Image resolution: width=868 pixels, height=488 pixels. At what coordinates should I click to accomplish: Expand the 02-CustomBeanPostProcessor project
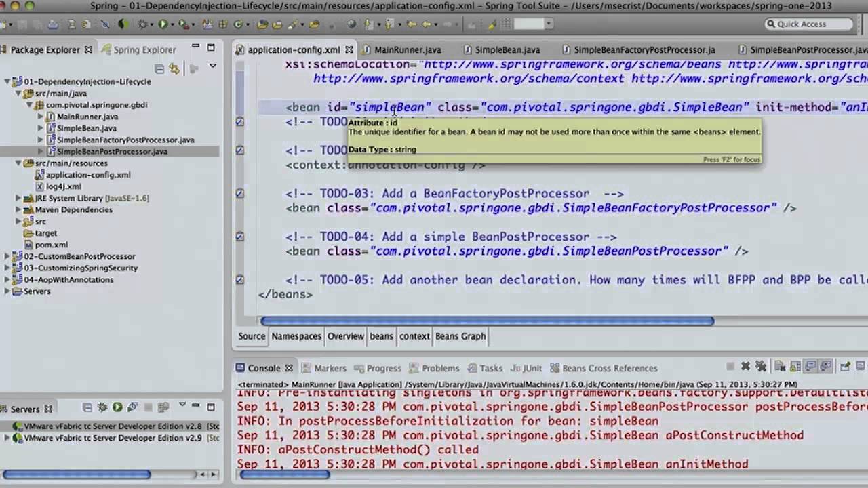pyautogui.click(x=7, y=256)
